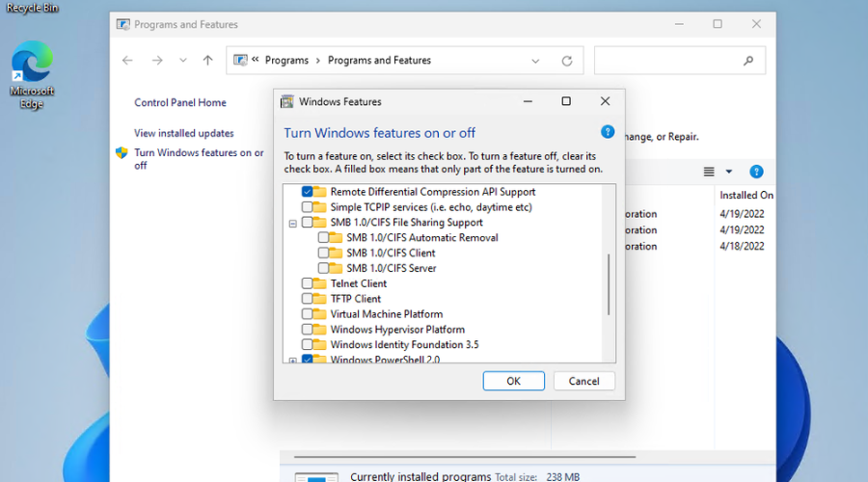The height and width of the screenshot is (482, 868).
Task: Select the Telnet Client folder icon
Action: pos(319,283)
